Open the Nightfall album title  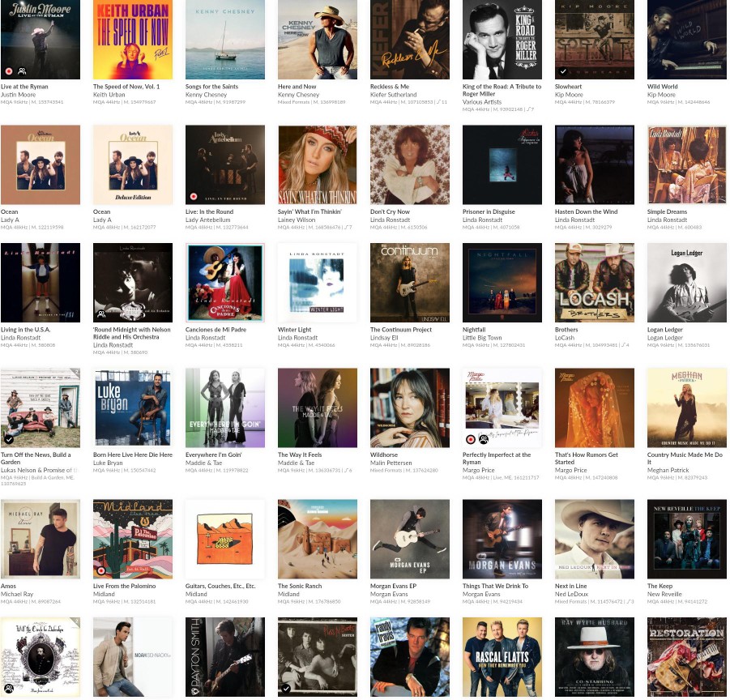474,330
